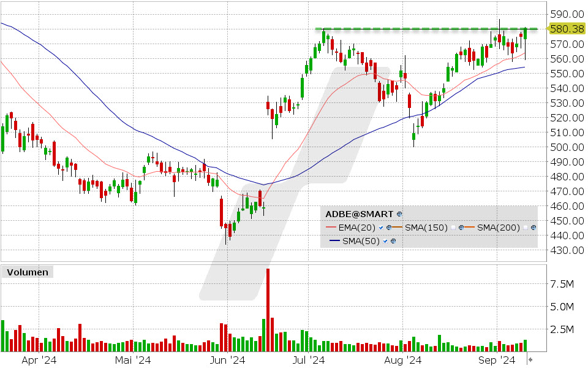This screenshot has height=368, width=588.
Task: Click the EMA(20) legend label
Action: tap(356, 228)
